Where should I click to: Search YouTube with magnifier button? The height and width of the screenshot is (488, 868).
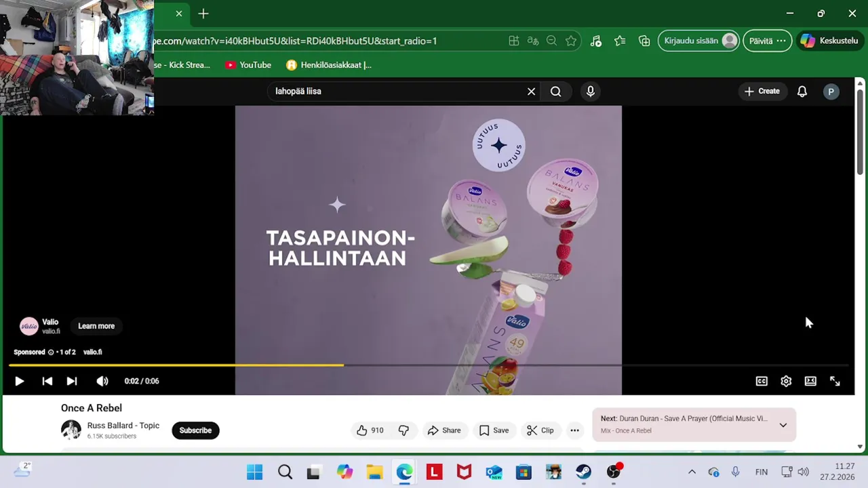click(x=556, y=91)
